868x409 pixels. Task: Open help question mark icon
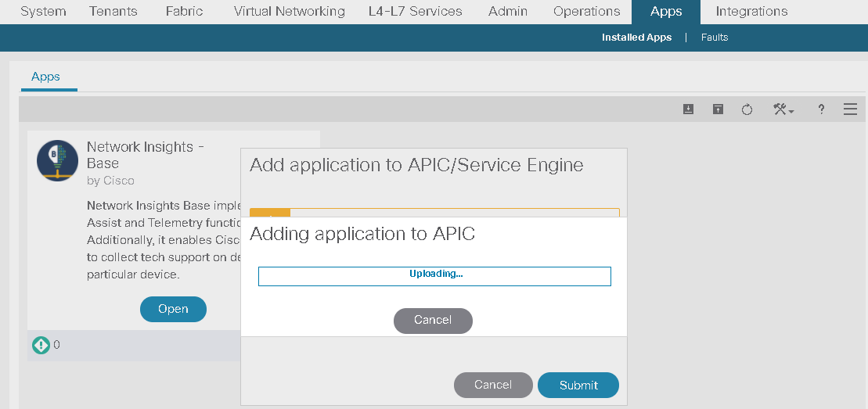[x=822, y=109]
